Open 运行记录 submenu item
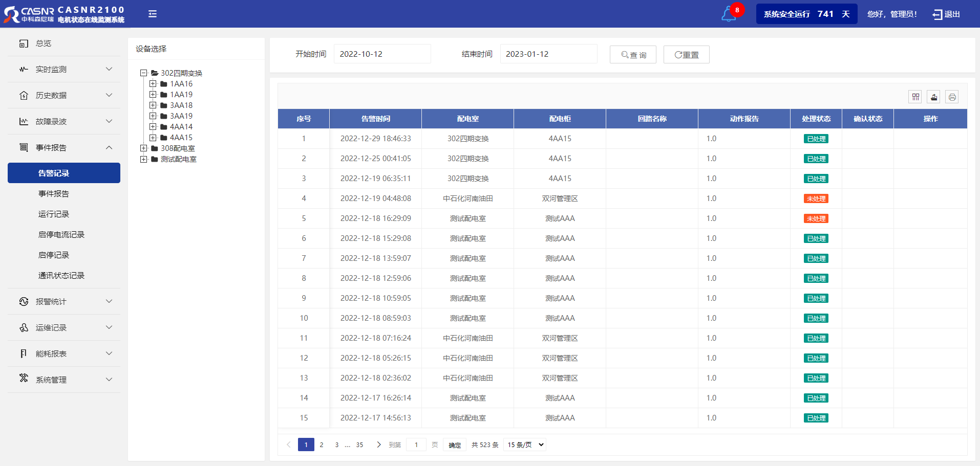The image size is (980, 466). [54, 214]
